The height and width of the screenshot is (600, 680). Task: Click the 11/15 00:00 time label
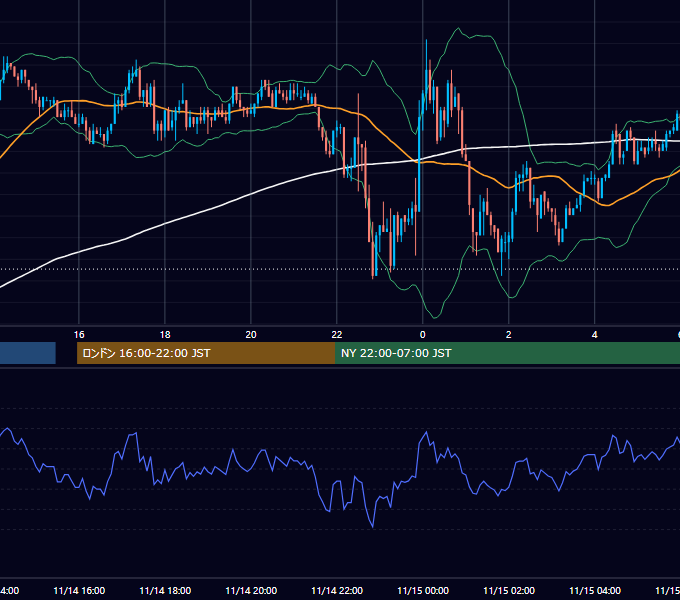[423, 591]
